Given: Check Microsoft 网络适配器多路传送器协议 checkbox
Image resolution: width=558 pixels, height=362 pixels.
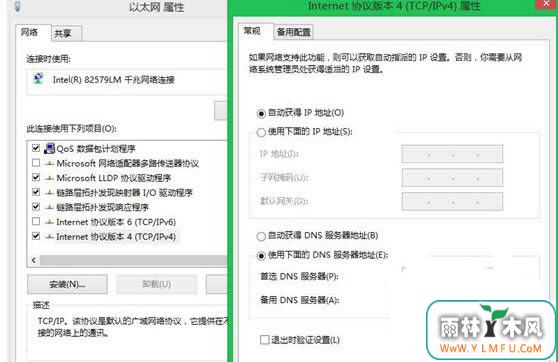Looking at the screenshot, I should pyautogui.click(x=36, y=163).
